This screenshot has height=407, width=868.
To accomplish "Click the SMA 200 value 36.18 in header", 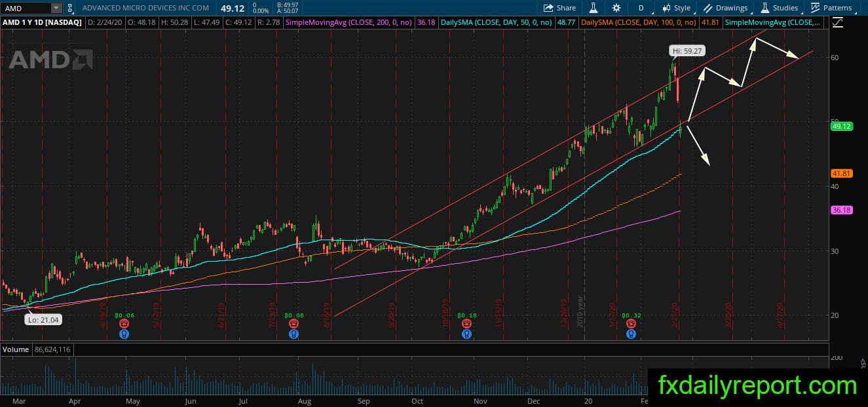I will (426, 22).
